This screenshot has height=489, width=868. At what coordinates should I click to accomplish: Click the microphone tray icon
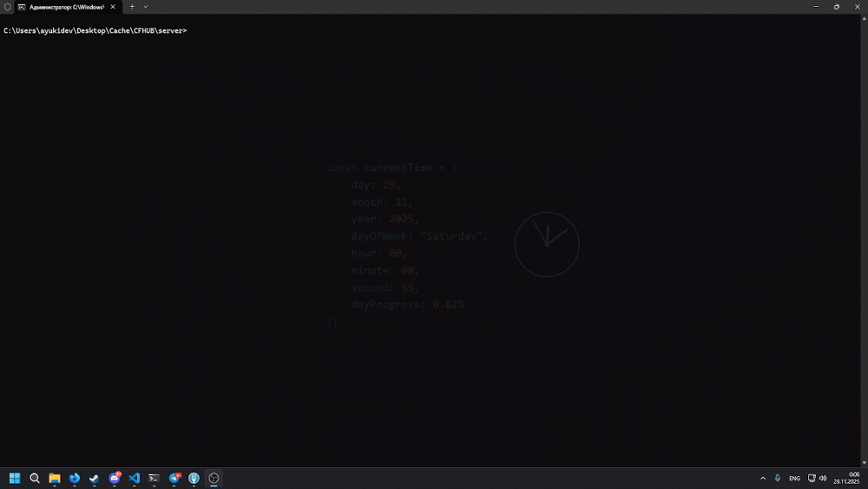pos(777,478)
